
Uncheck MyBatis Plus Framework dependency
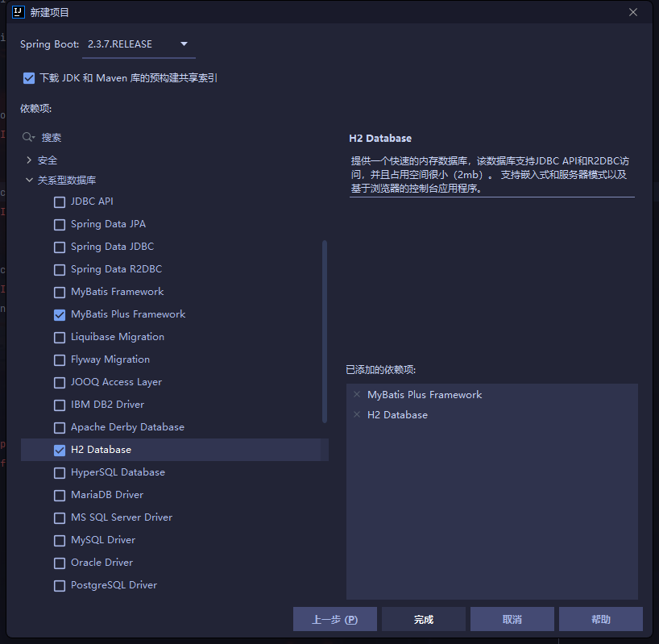(60, 314)
